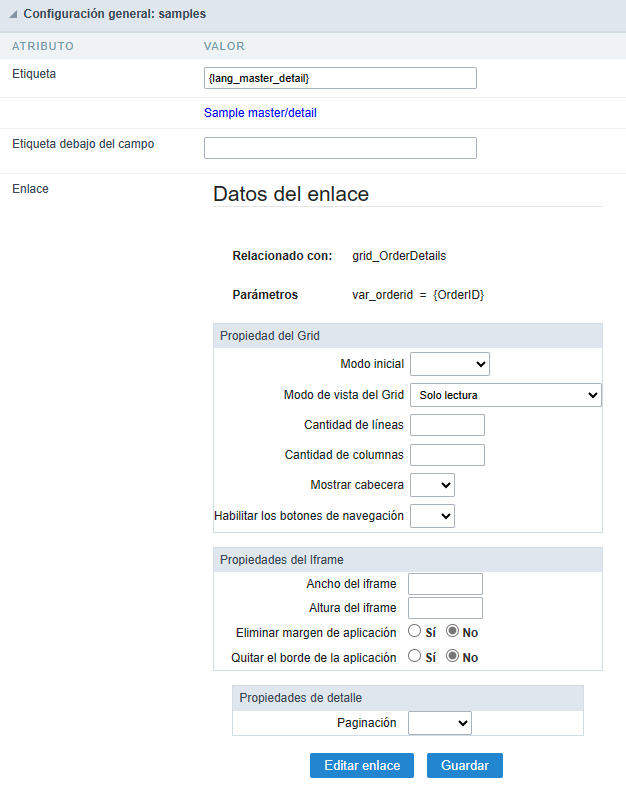The width and height of the screenshot is (626, 792).
Task: Click the Configuración general: samples header
Action: pos(115,16)
